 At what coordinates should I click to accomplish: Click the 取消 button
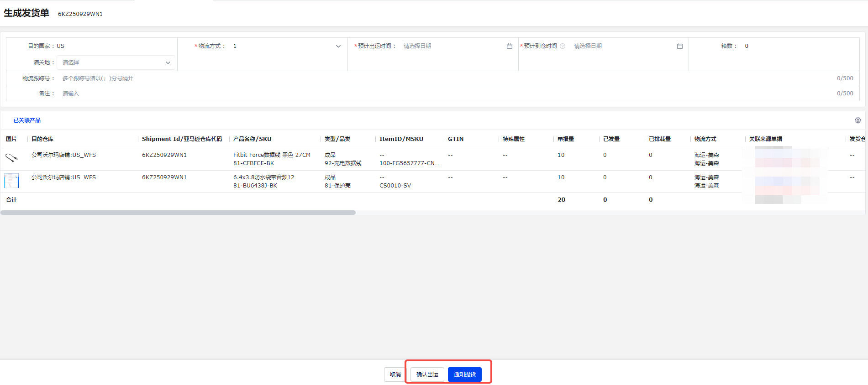395,375
